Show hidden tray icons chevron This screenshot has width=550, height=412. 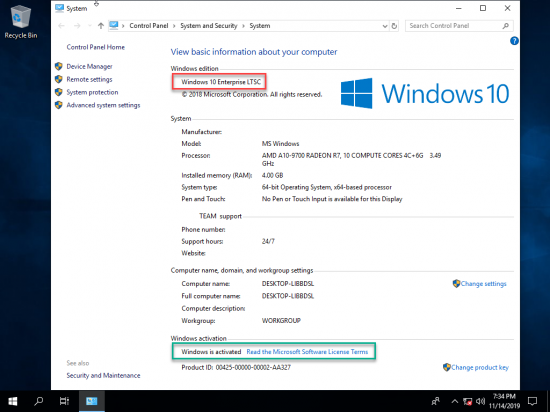tap(454, 401)
